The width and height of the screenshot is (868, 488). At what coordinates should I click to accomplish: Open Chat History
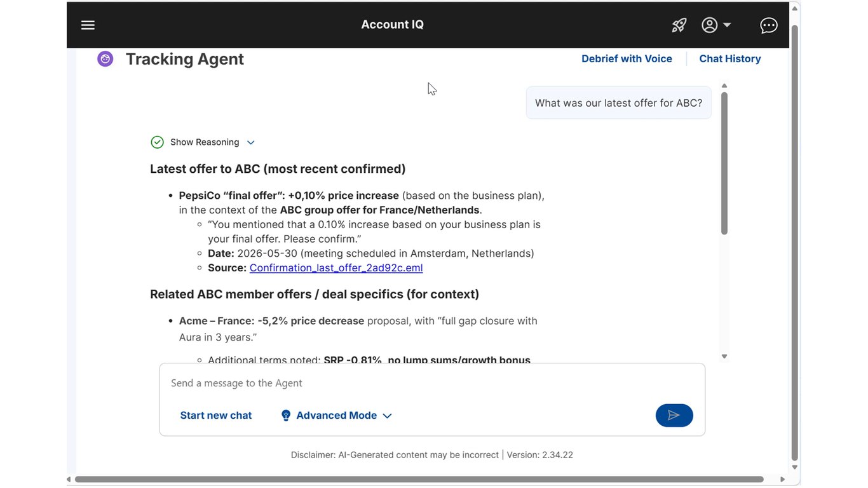pos(730,58)
